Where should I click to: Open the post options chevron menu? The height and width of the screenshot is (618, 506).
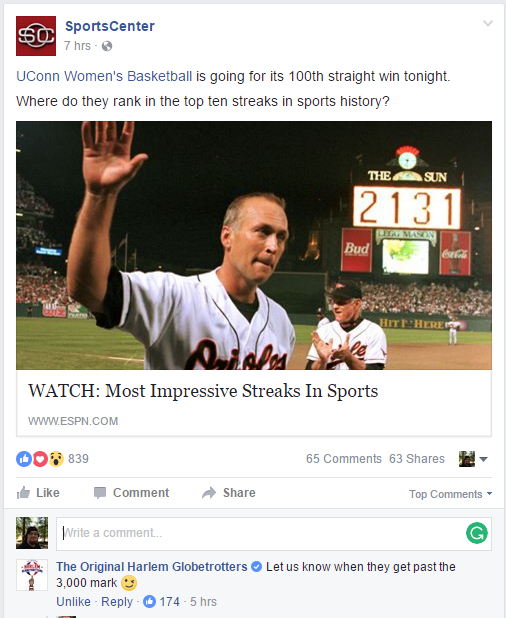[488, 23]
